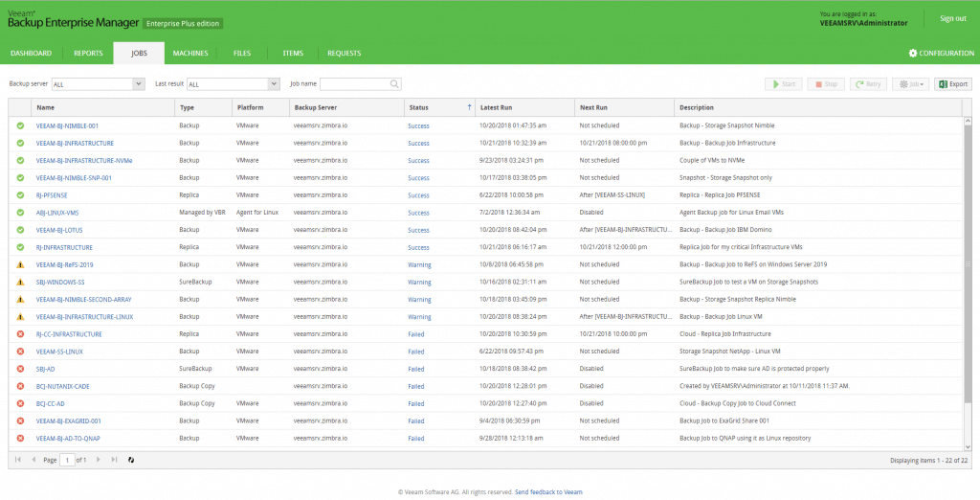Switch to the Reports tab
This screenshot has width=980, height=500.
tap(88, 54)
